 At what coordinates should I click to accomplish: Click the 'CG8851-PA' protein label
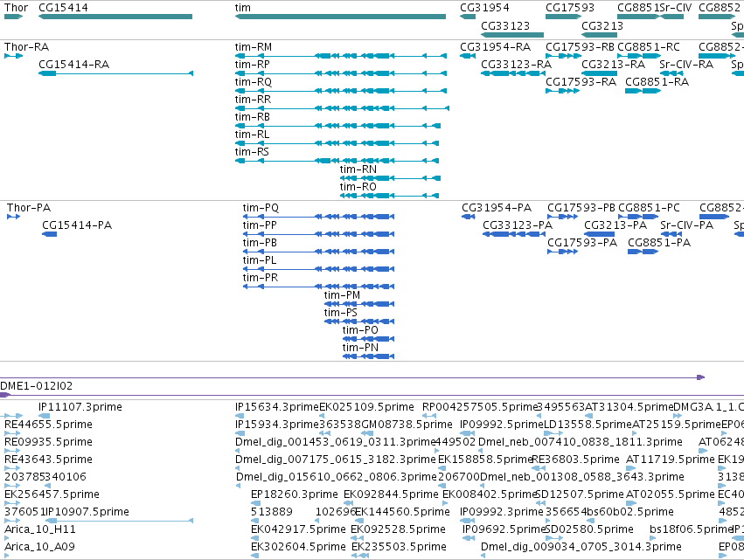click(659, 243)
